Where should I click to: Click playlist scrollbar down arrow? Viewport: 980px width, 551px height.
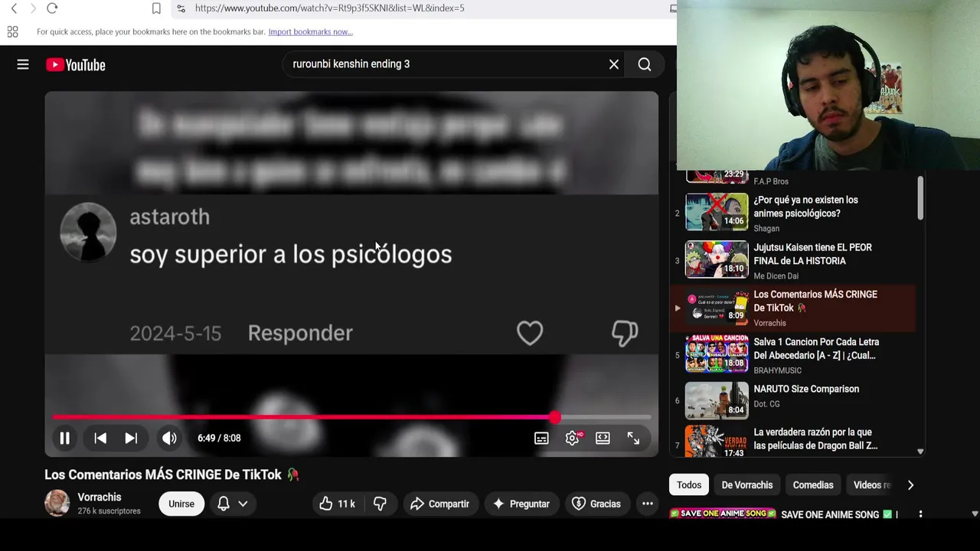[x=920, y=452]
